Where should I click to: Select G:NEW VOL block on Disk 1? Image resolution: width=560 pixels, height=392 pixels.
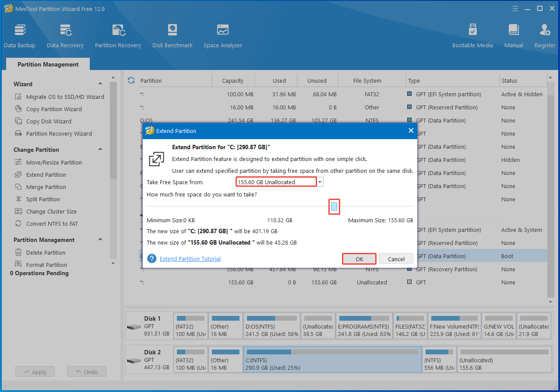[499, 326]
